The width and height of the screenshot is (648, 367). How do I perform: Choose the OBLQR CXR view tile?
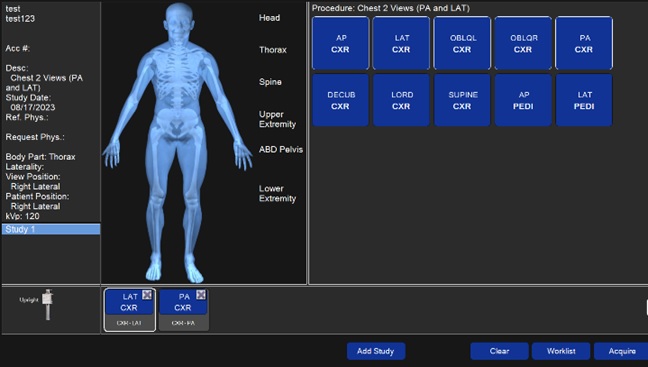(x=523, y=43)
